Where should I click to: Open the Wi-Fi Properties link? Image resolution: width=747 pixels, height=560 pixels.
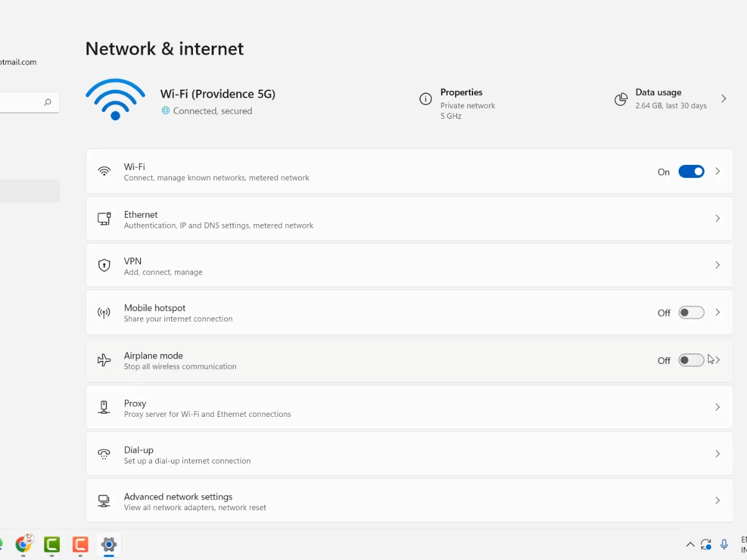(461, 93)
